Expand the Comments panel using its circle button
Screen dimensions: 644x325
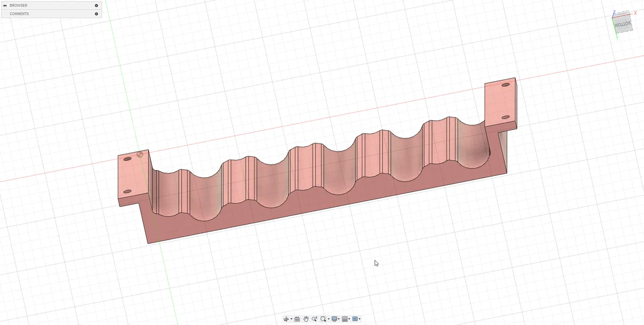click(96, 14)
